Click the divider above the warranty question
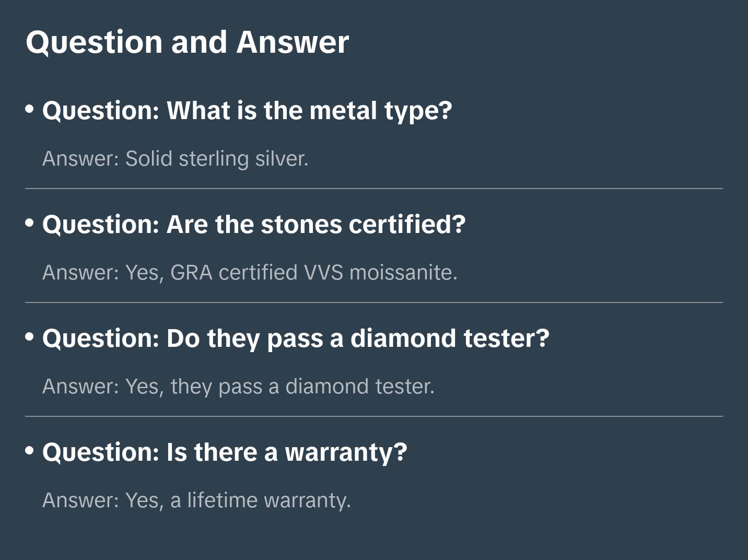This screenshot has width=748, height=560. 374,416
